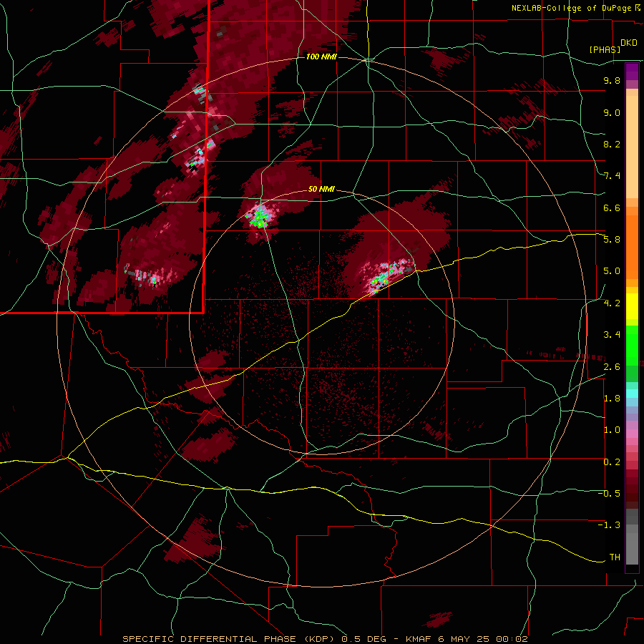This screenshot has height=644, width=644.
Task: Click the [PHAS] units label
Action: click(x=605, y=50)
